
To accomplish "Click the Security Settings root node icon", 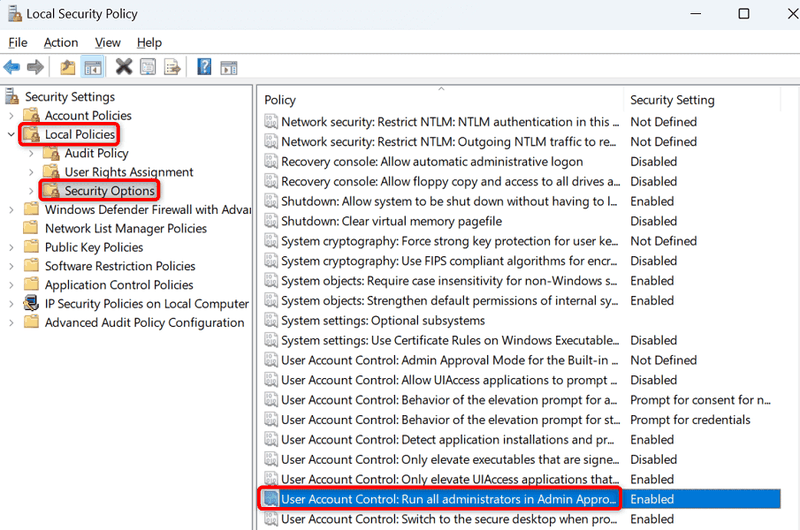I will [12, 96].
